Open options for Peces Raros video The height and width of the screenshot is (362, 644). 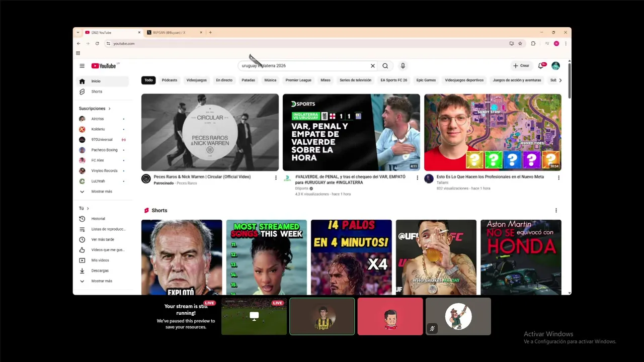276,177
